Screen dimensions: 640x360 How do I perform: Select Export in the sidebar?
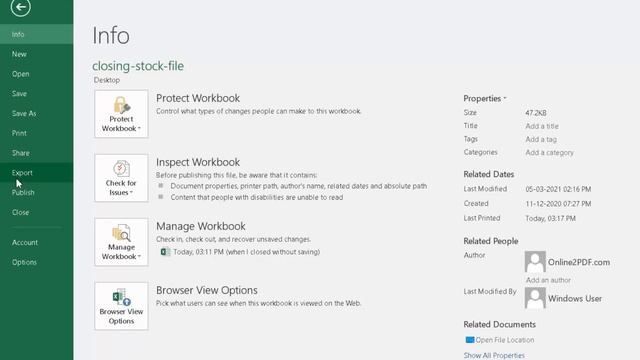pyautogui.click(x=37, y=173)
